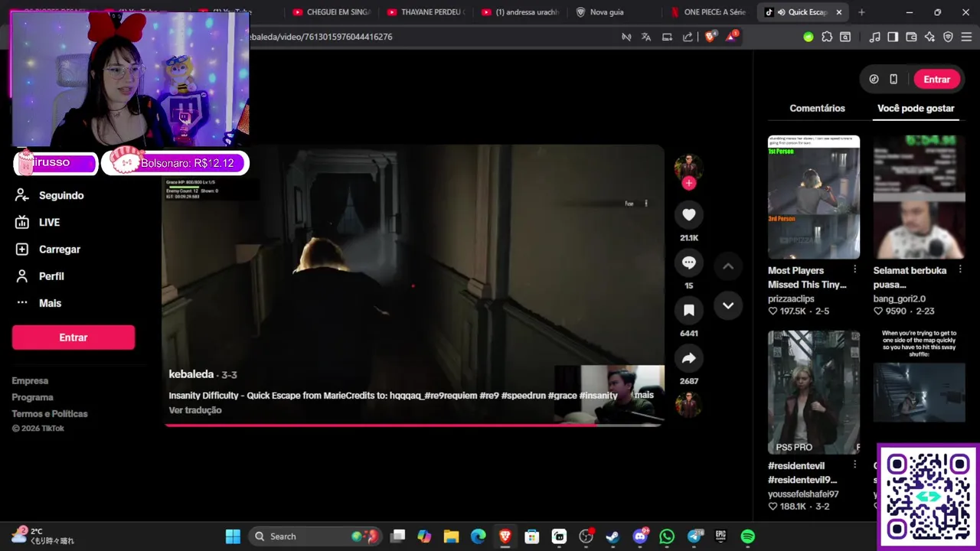The image size is (980, 551).
Task: Click the Entrar button in the header
Action: [x=936, y=79]
